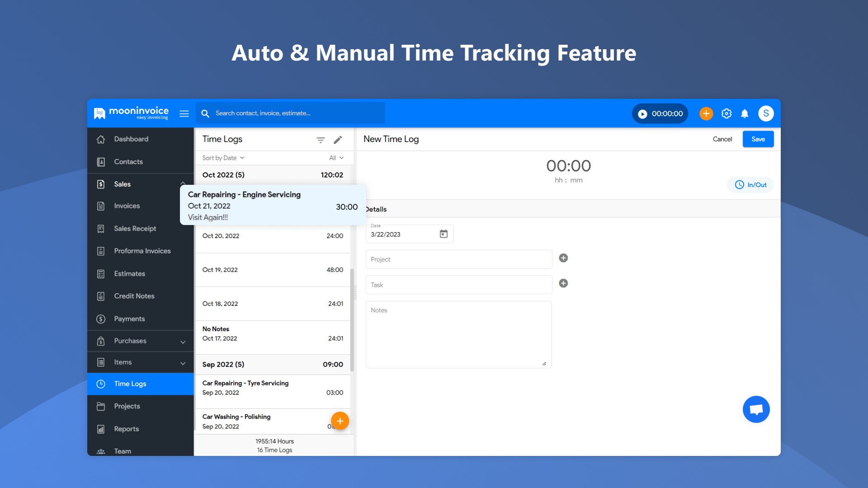Open the Sort by Date dropdown
This screenshot has width=868, height=488.
pyautogui.click(x=223, y=158)
